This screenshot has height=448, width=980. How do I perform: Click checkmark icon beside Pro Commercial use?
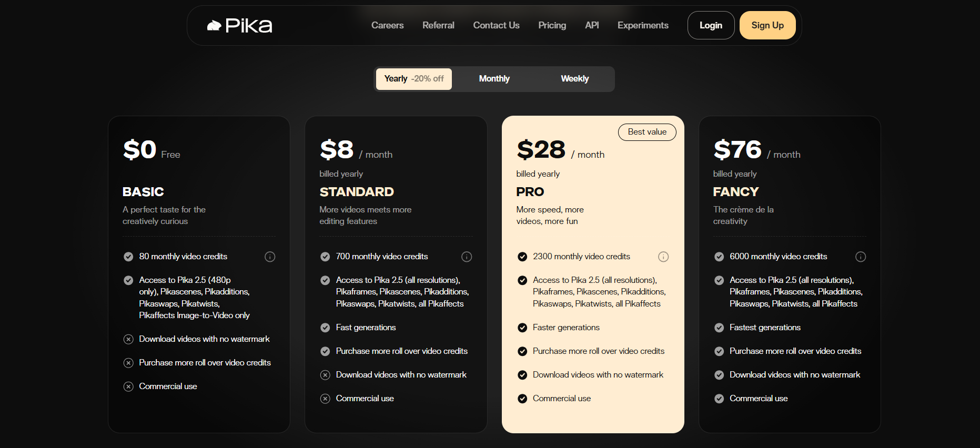[522, 399]
